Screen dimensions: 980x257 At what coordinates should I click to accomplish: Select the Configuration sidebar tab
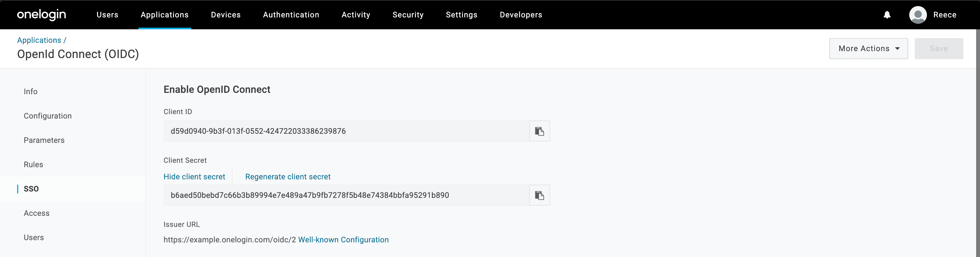pyautogui.click(x=48, y=116)
